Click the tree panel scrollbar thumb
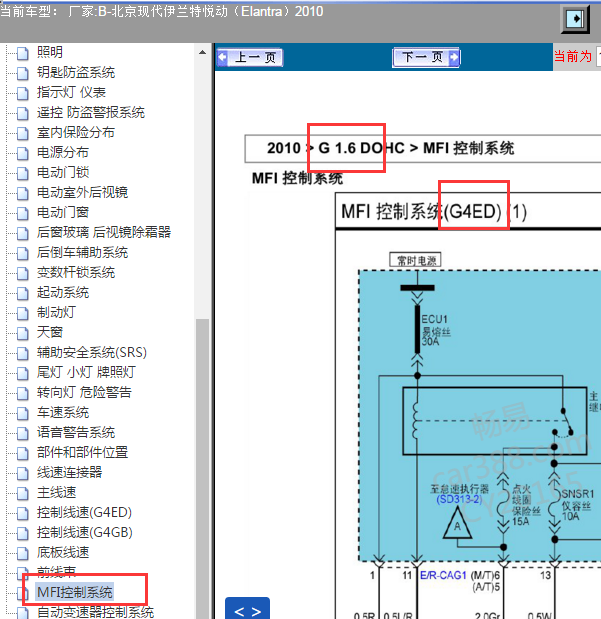This screenshot has width=601, height=619. tap(203, 469)
